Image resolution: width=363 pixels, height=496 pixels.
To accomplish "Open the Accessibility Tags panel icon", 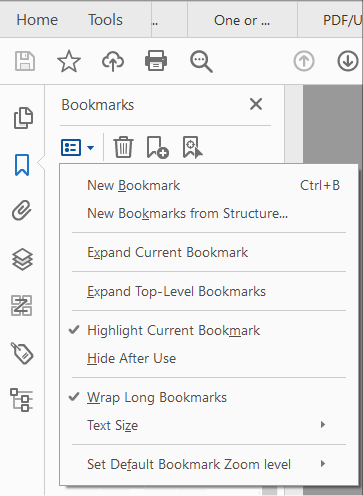I will (x=22, y=353).
